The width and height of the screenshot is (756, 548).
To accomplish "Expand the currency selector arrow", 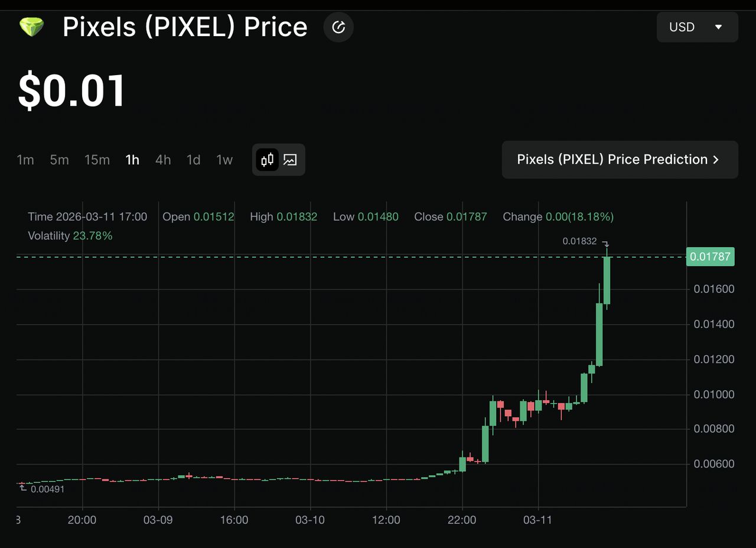I will point(719,27).
